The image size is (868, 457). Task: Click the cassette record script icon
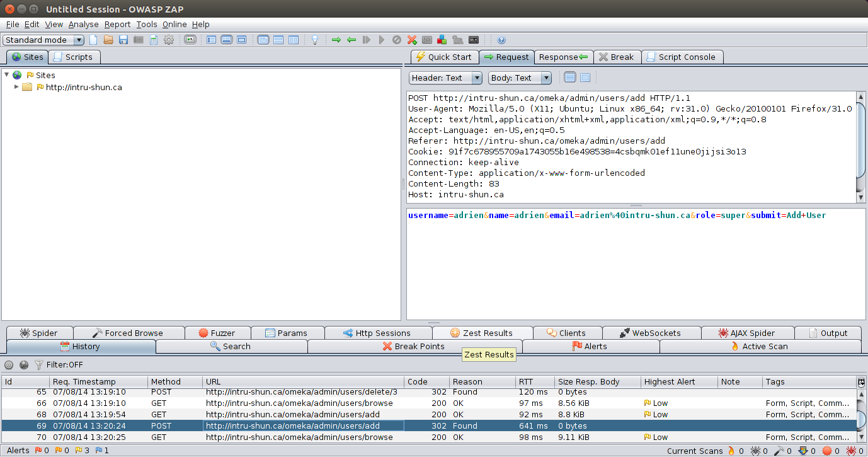473,40
